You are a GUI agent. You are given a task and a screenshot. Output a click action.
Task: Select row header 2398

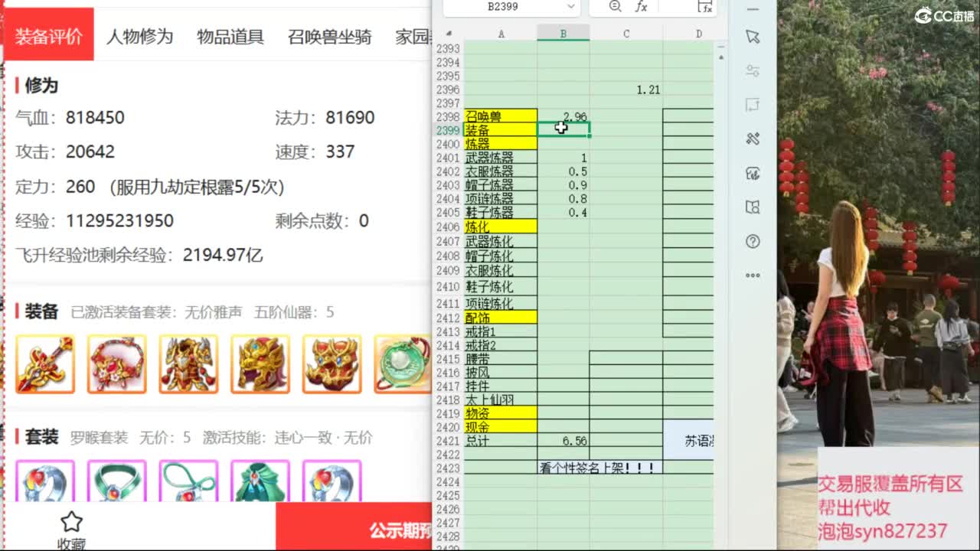click(x=449, y=116)
